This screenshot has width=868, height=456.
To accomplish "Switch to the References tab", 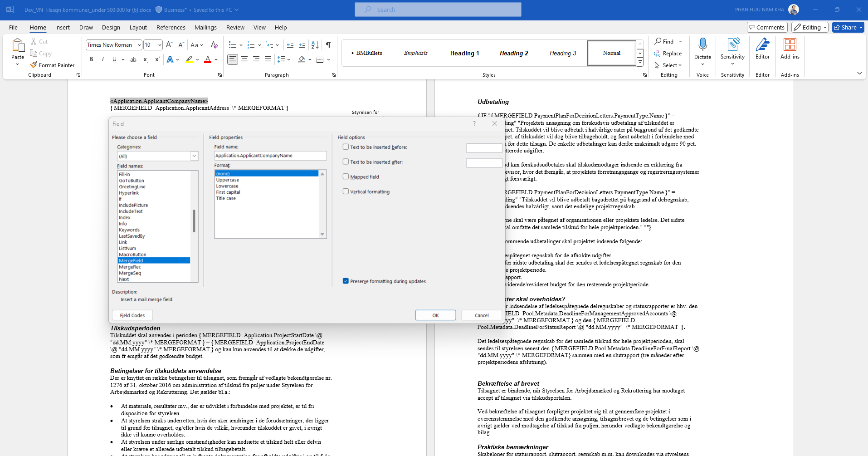I will 171,27.
